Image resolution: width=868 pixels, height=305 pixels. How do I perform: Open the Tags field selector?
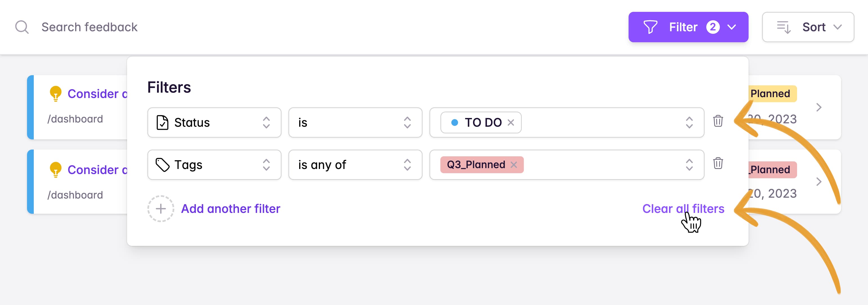pyautogui.click(x=214, y=165)
